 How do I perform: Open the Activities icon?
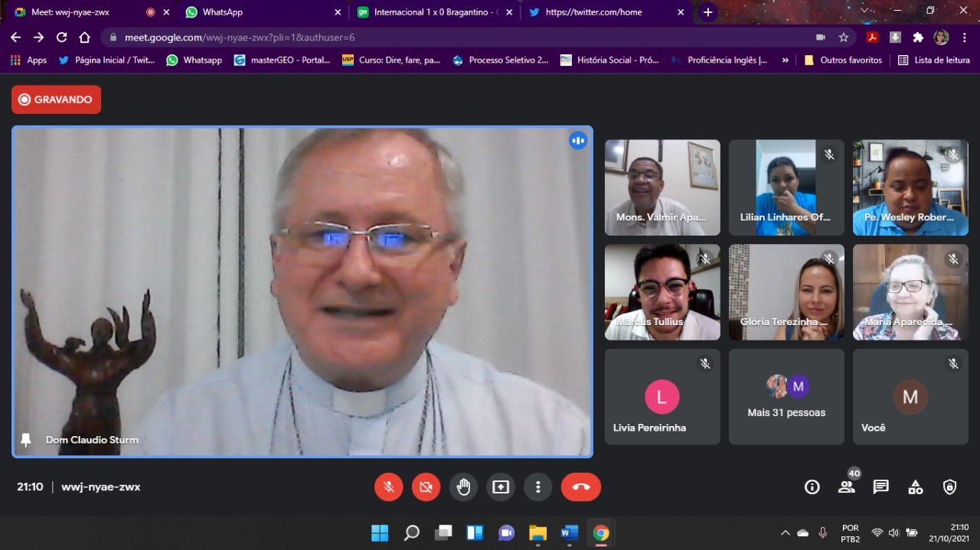tap(915, 487)
